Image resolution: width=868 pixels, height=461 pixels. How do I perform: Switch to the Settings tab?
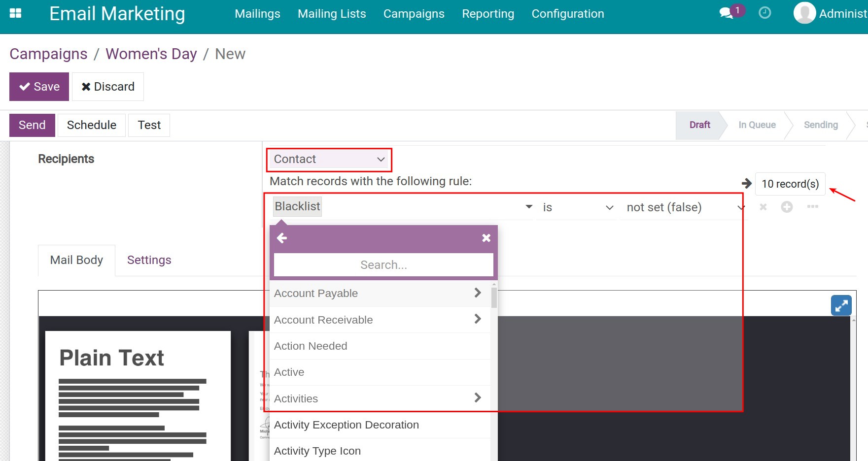(149, 260)
